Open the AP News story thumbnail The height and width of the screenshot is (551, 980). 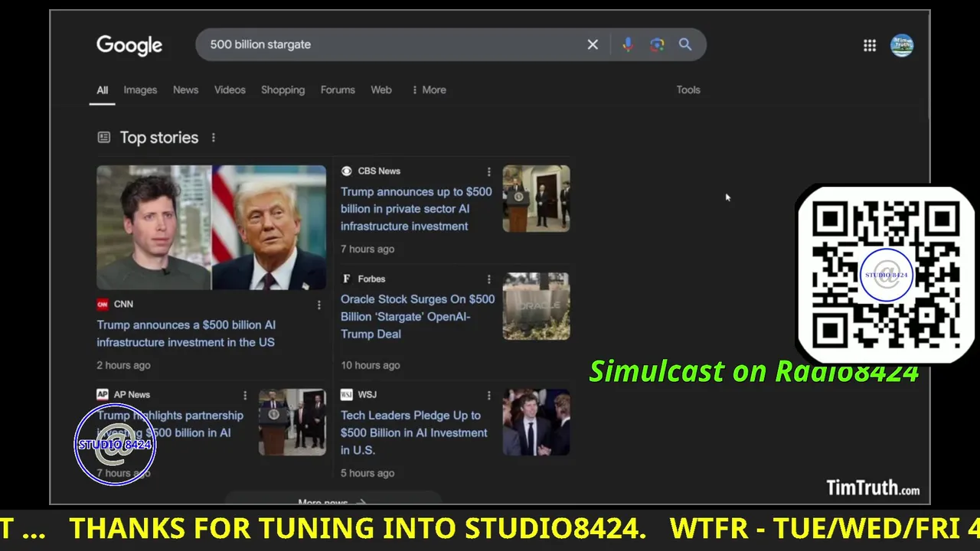pyautogui.click(x=292, y=422)
